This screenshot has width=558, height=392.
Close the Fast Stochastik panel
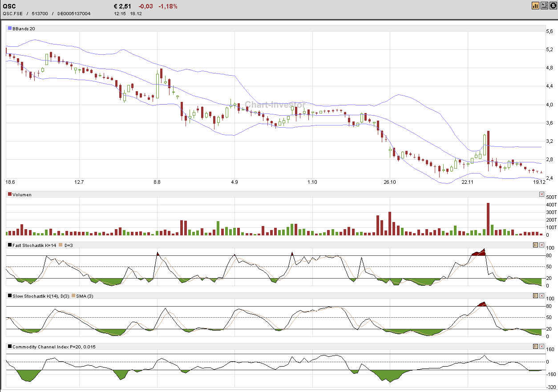click(x=542, y=245)
